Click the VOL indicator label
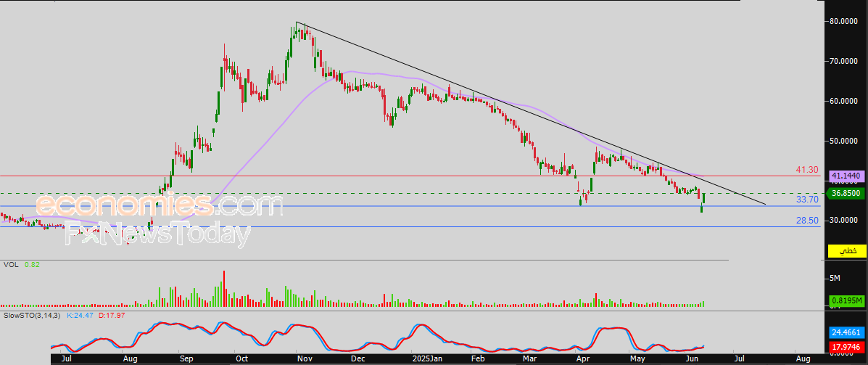This screenshot has width=868, height=365. coord(11,265)
